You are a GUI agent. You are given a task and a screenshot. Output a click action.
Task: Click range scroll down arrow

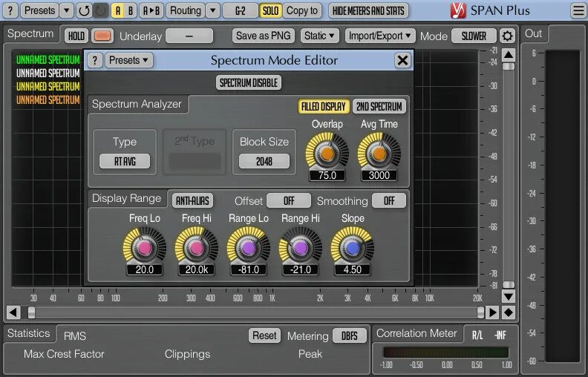(x=509, y=296)
